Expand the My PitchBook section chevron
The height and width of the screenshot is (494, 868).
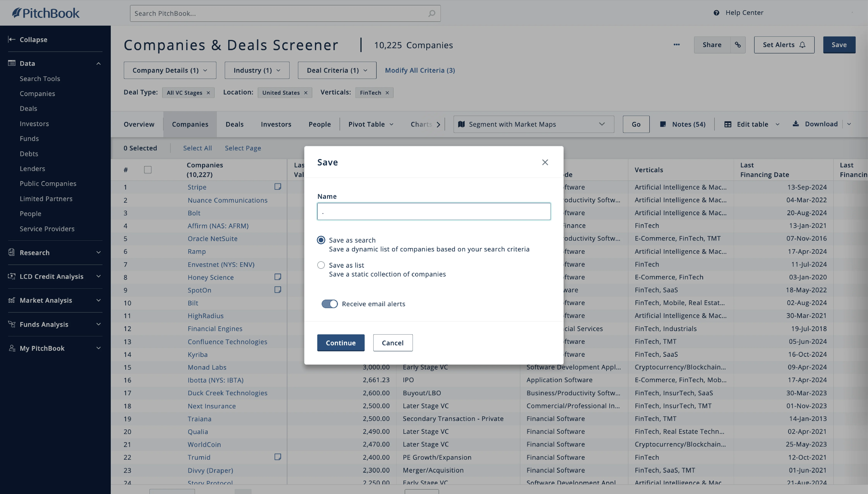(x=98, y=348)
